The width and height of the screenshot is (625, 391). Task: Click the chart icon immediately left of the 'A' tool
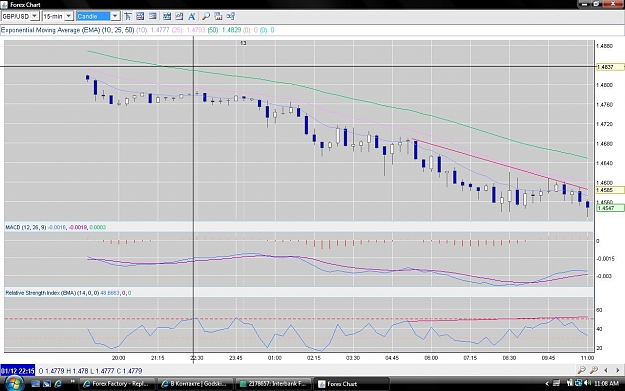click(x=179, y=16)
